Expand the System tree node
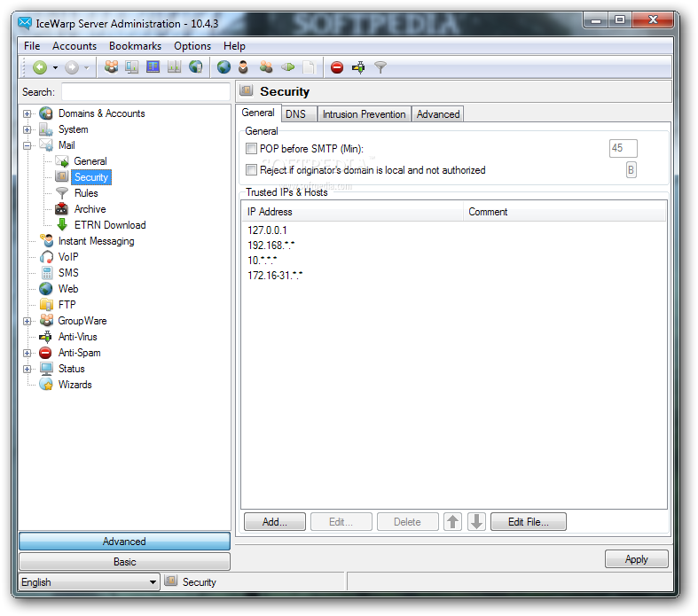Image resolution: width=698 pixels, height=616 pixels. click(27, 130)
